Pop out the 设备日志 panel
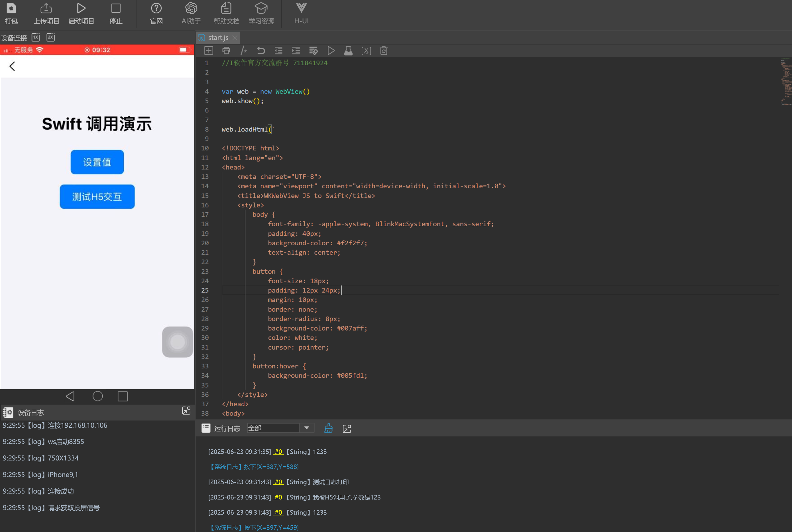The height and width of the screenshot is (532, 792). (186, 411)
